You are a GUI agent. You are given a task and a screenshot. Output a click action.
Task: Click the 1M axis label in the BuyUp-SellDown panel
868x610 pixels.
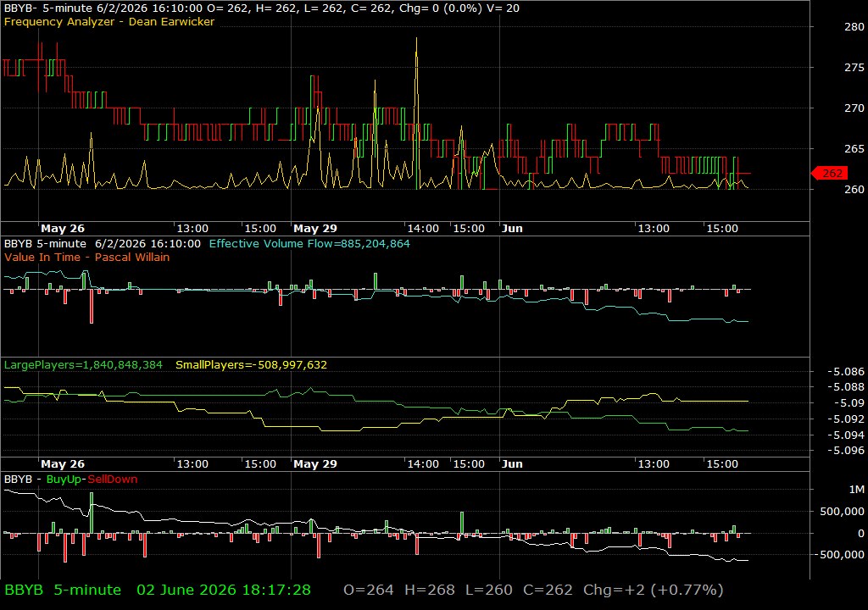coord(856,490)
